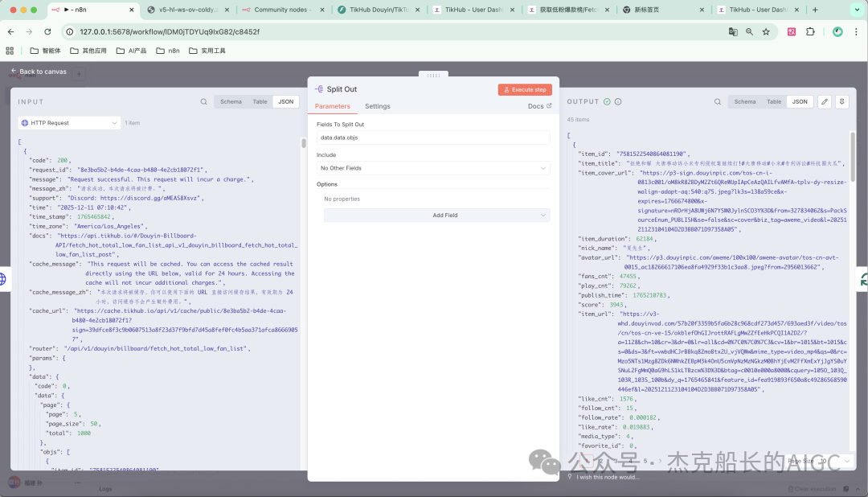868x497 pixels.
Task: Open the n8n bookmark folder
Action: click(x=168, y=51)
